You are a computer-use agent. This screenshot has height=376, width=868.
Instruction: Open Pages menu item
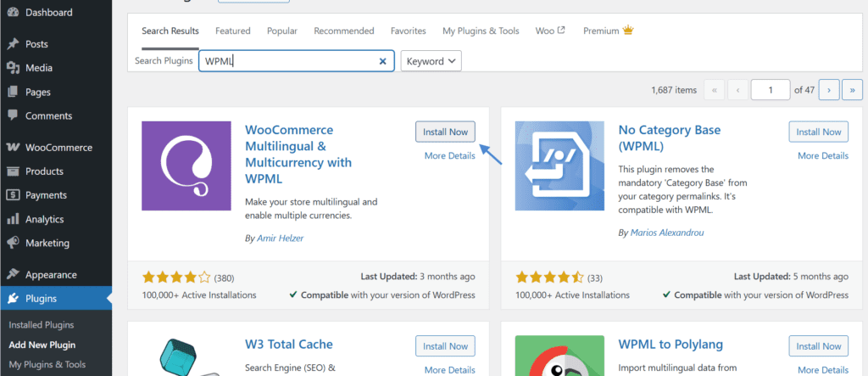[56, 92]
